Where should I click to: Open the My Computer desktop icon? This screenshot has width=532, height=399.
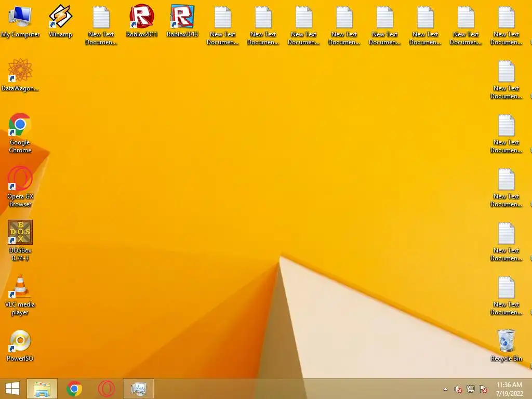[20, 21]
